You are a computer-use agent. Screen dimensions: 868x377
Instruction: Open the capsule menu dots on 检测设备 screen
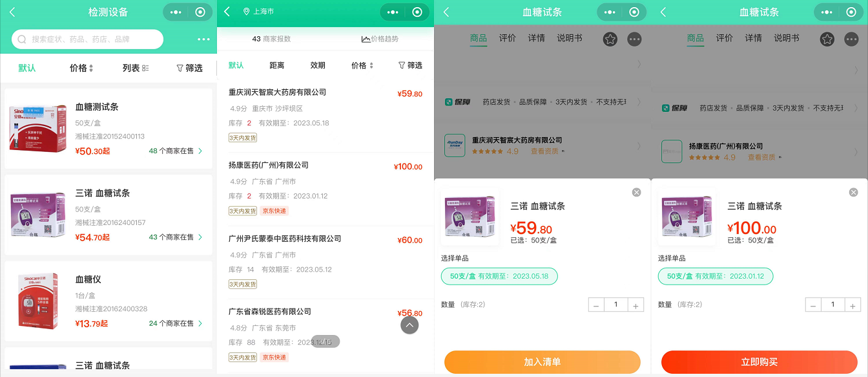click(176, 12)
